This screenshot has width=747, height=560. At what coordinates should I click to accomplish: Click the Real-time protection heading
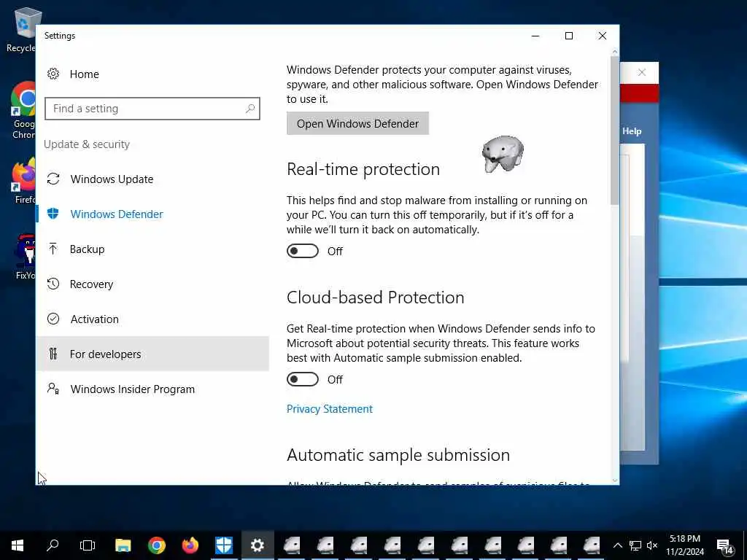pos(363,169)
